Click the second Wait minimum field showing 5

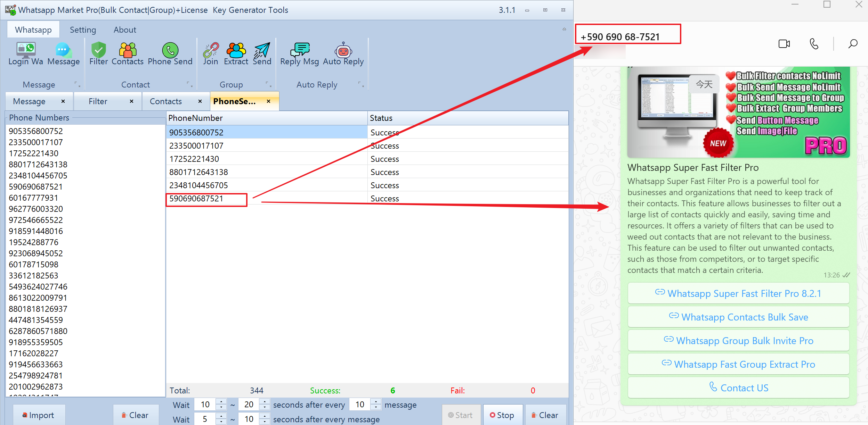click(x=205, y=419)
